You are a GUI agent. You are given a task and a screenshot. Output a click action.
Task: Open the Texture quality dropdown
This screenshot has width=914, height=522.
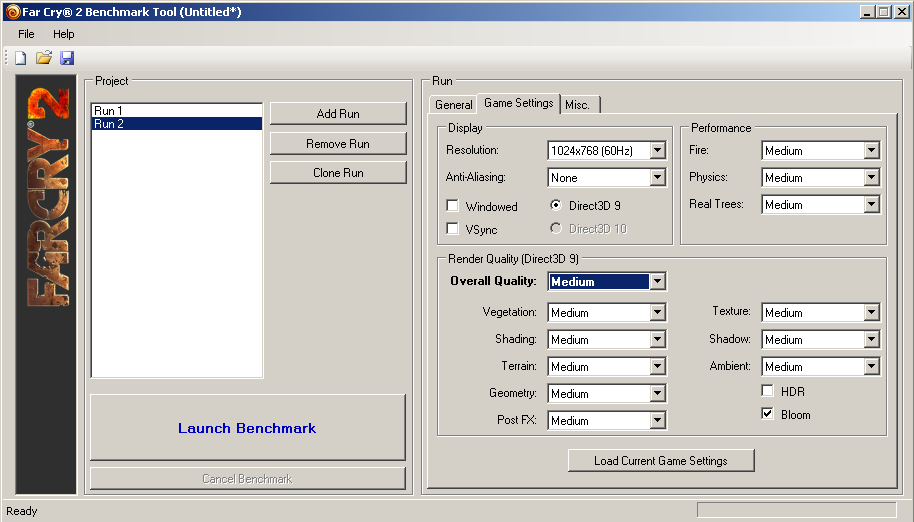coord(821,312)
